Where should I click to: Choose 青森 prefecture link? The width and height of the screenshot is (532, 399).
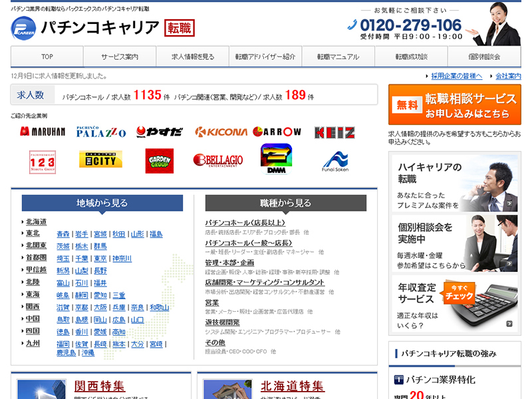tap(63, 234)
